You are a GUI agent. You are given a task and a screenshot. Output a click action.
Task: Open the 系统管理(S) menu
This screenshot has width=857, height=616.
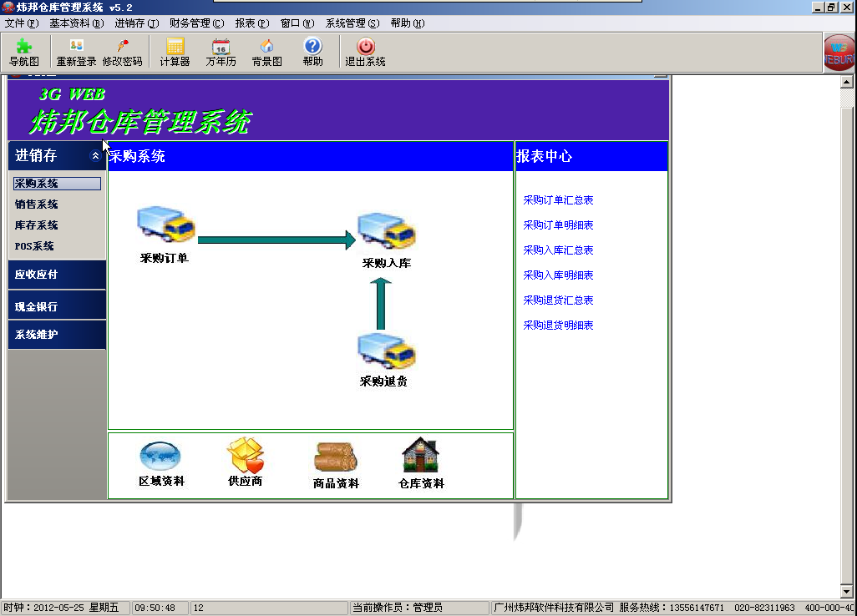point(352,23)
